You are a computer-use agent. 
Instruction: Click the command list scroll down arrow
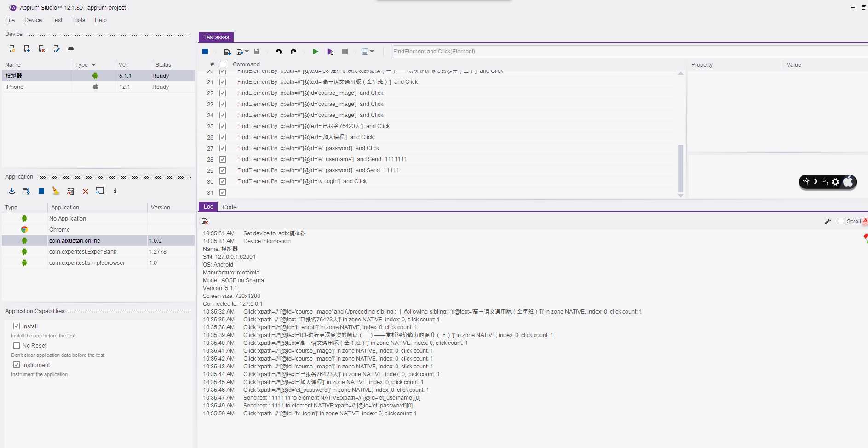coord(681,196)
